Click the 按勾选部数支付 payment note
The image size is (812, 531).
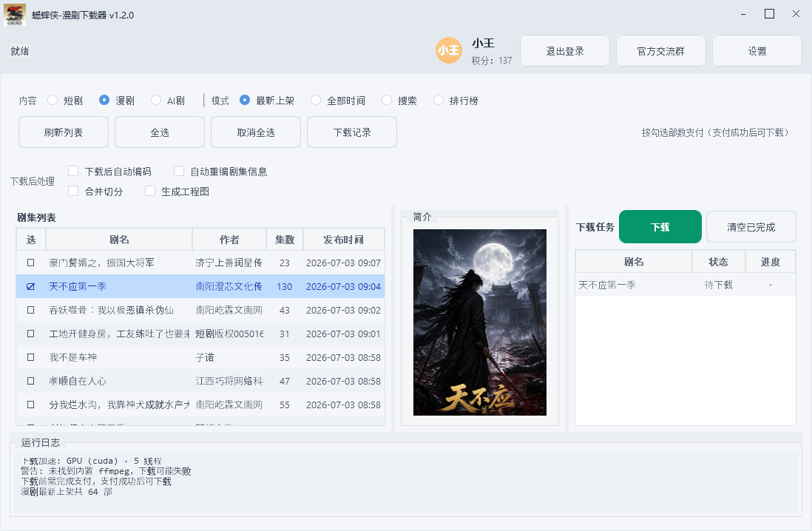pyautogui.click(x=715, y=132)
